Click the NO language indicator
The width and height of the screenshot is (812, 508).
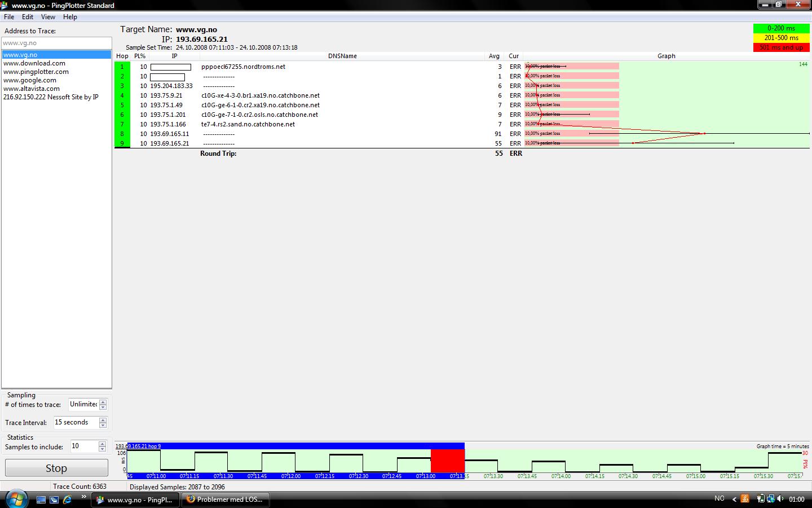coord(719,498)
